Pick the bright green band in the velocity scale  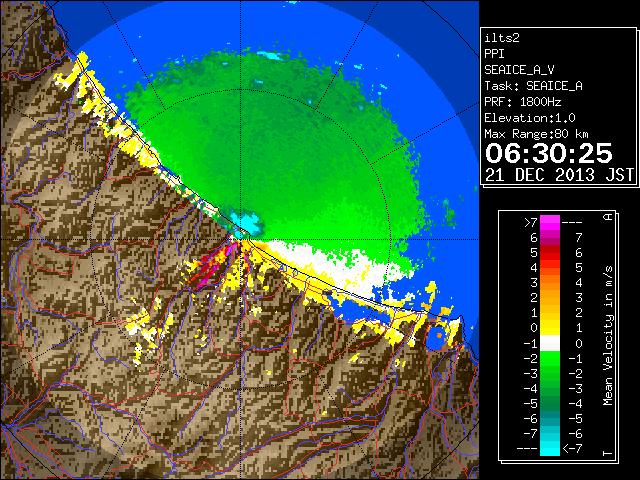coord(550,358)
